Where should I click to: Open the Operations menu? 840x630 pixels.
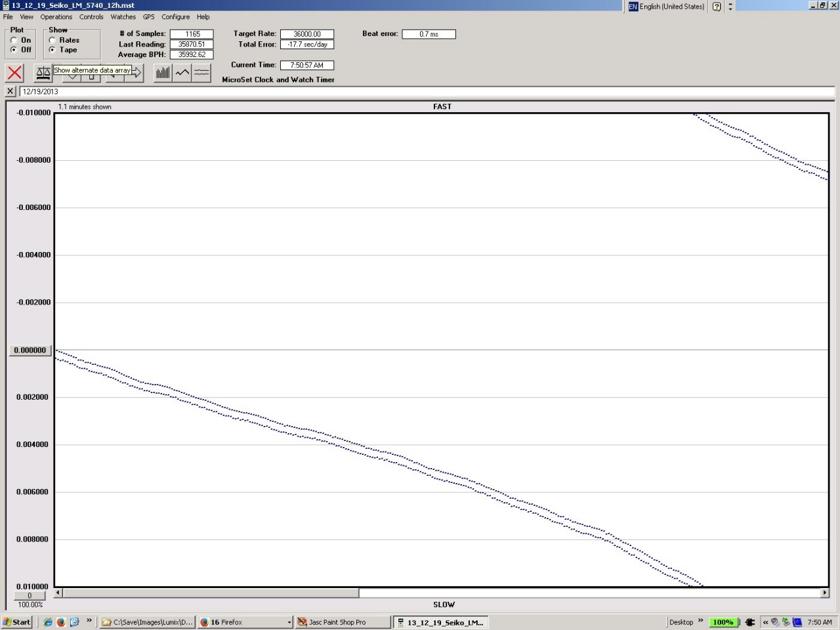(x=56, y=17)
